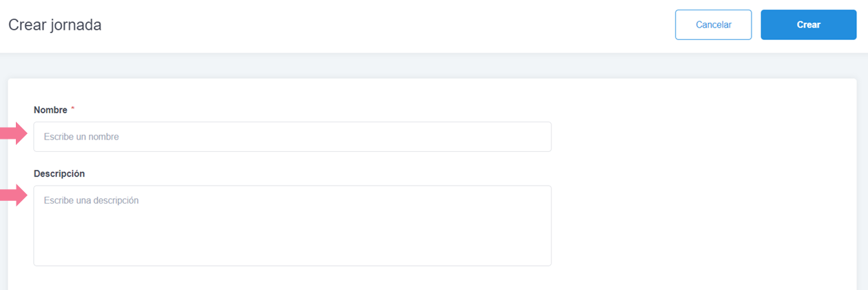Image resolution: width=868 pixels, height=290 pixels.
Task: Click the red required asterisk
Action: point(73,110)
